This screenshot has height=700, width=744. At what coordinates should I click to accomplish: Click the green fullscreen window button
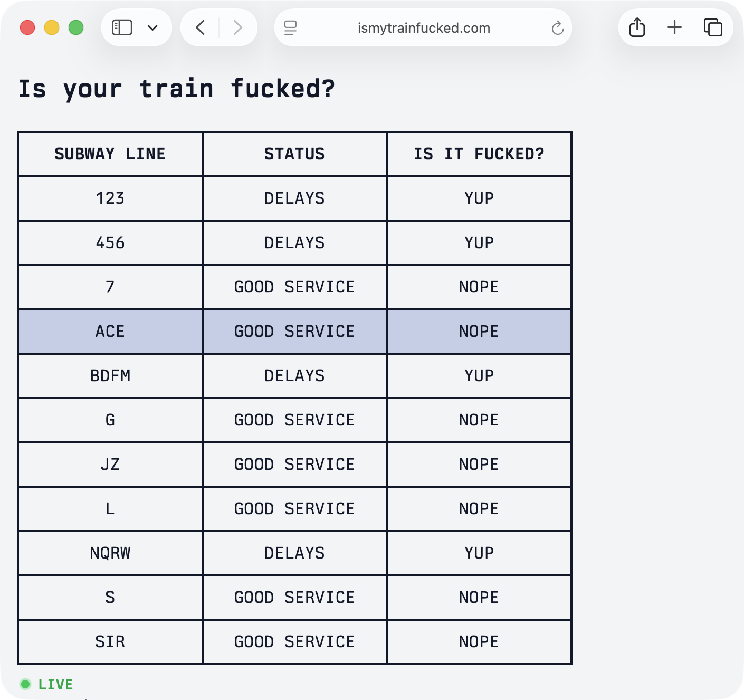click(76, 27)
